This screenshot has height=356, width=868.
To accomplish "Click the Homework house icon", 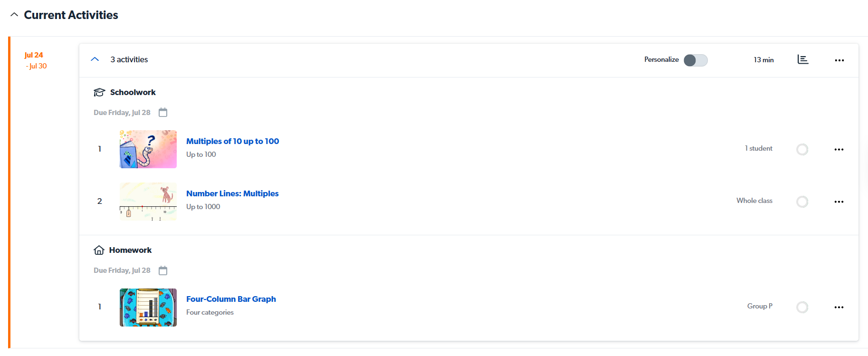I will (99, 250).
